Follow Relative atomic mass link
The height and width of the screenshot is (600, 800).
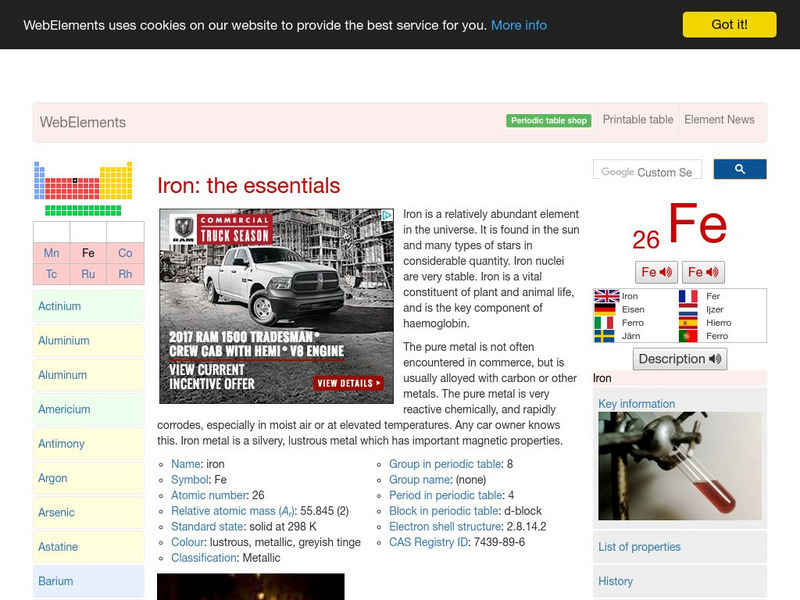click(x=232, y=511)
